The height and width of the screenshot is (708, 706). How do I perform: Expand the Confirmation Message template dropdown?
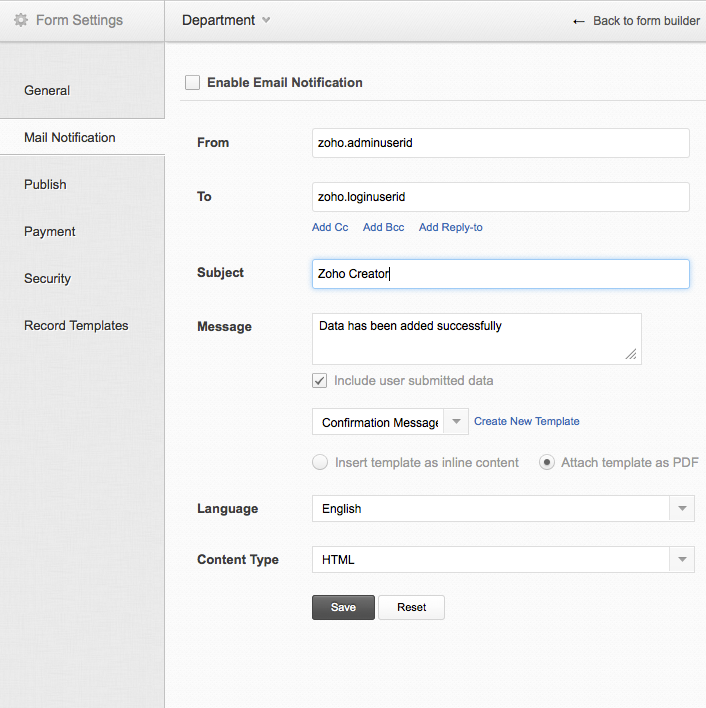(455, 422)
